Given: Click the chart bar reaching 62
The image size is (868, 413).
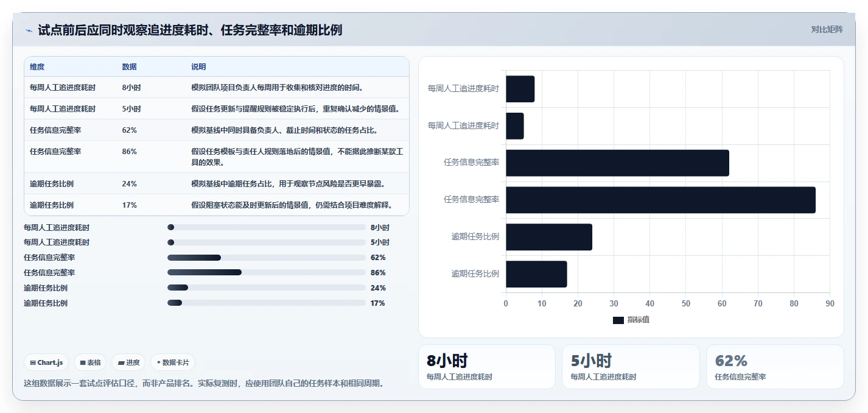Looking at the screenshot, I should [x=617, y=163].
